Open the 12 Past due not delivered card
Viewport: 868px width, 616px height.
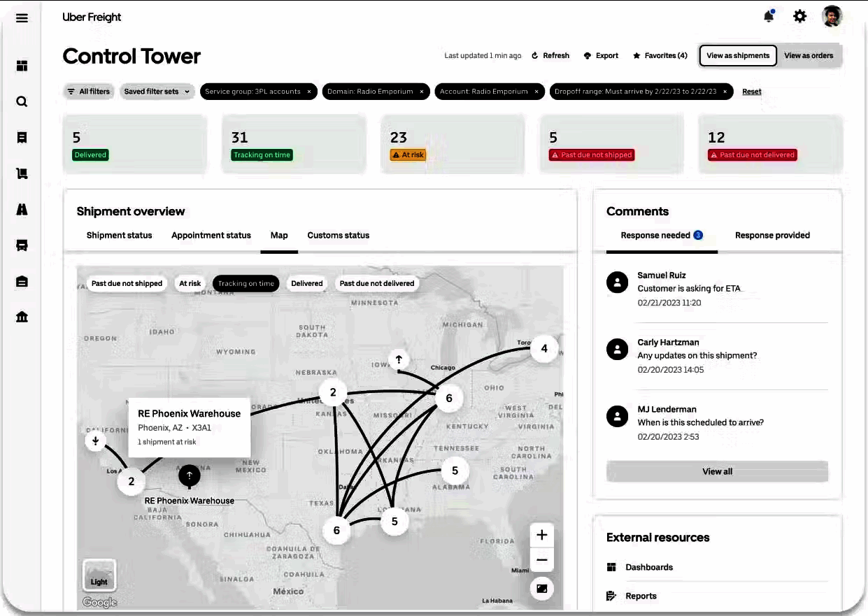coord(771,144)
